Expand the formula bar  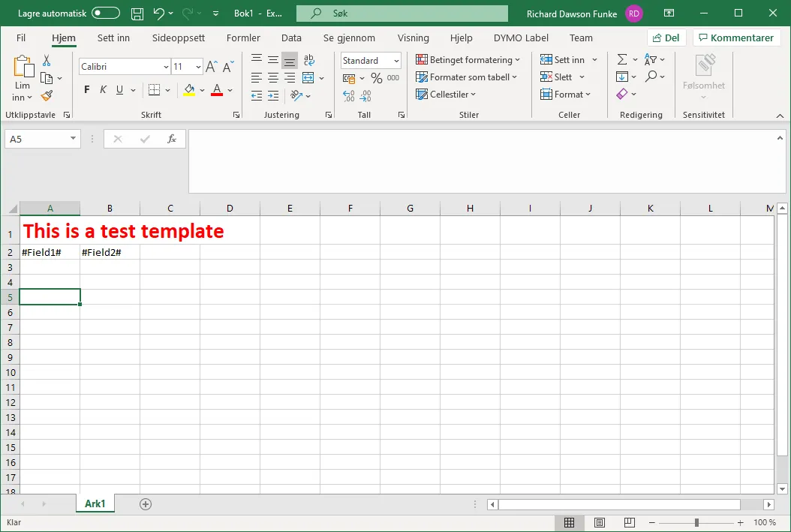pos(780,137)
